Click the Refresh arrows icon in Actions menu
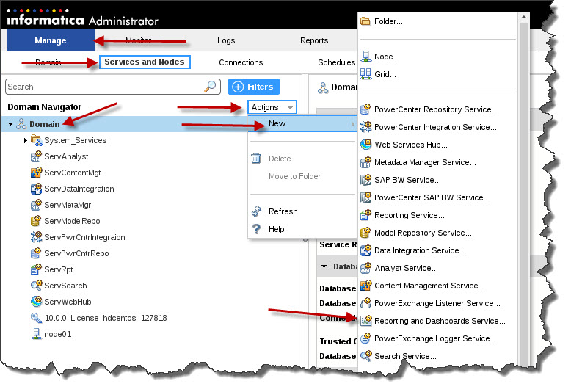This screenshot has width=571, height=392. tap(256, 211)
